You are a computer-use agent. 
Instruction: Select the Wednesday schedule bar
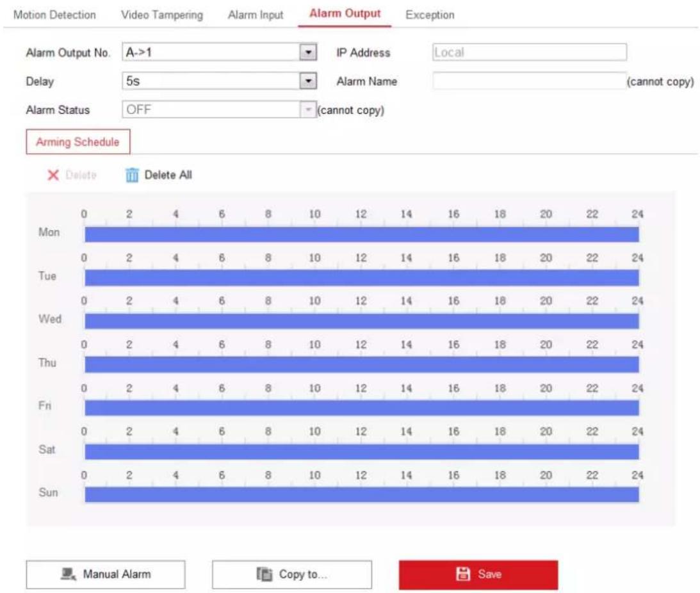pos(362,321)
